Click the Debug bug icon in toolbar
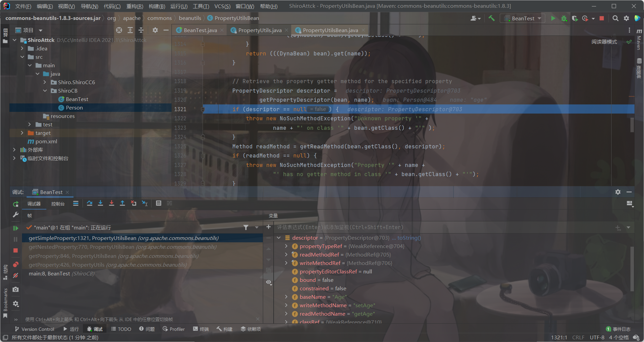Image resolution: width=644 pixels, height=342 pixels. 564,18
